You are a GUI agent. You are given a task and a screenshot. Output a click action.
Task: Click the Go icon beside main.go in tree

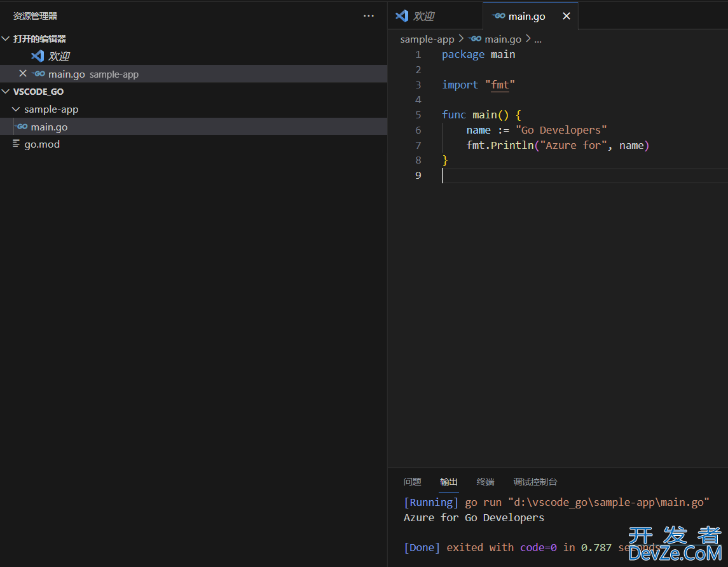[22, 127]
